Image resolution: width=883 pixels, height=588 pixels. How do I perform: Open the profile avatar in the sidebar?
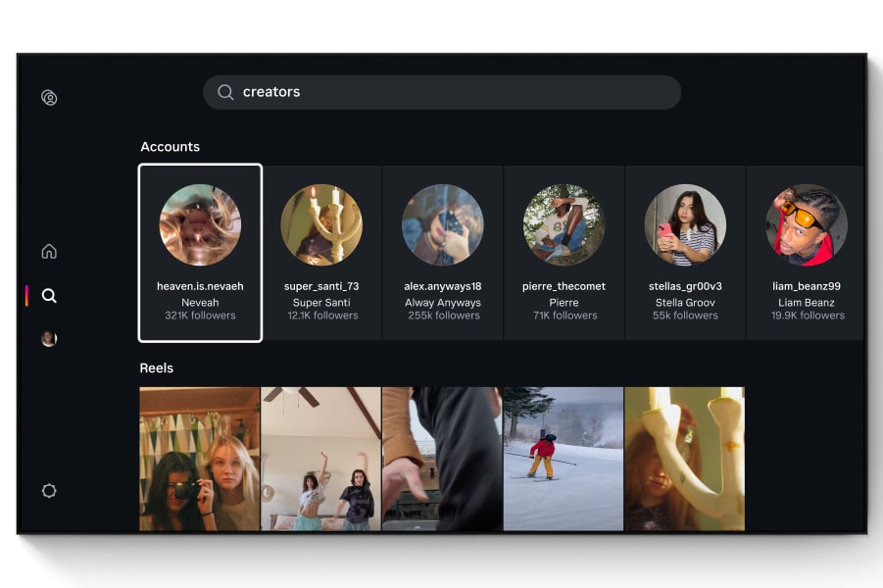coord(49,339)
